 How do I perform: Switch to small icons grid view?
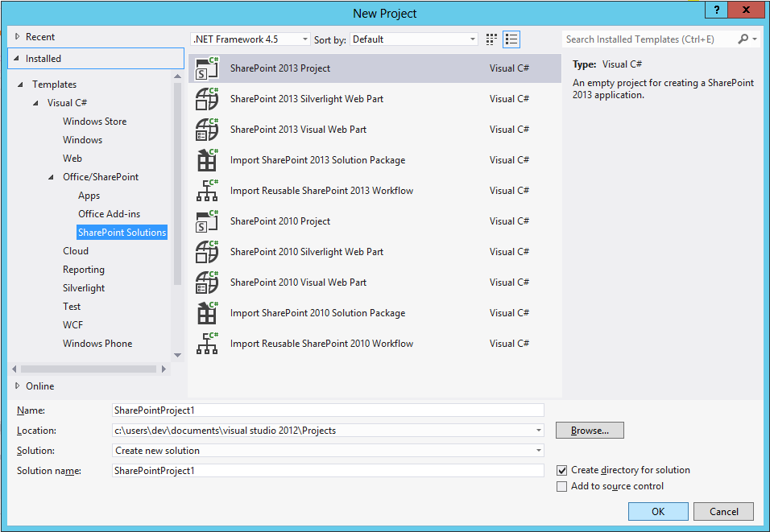[x=491, y=39]
